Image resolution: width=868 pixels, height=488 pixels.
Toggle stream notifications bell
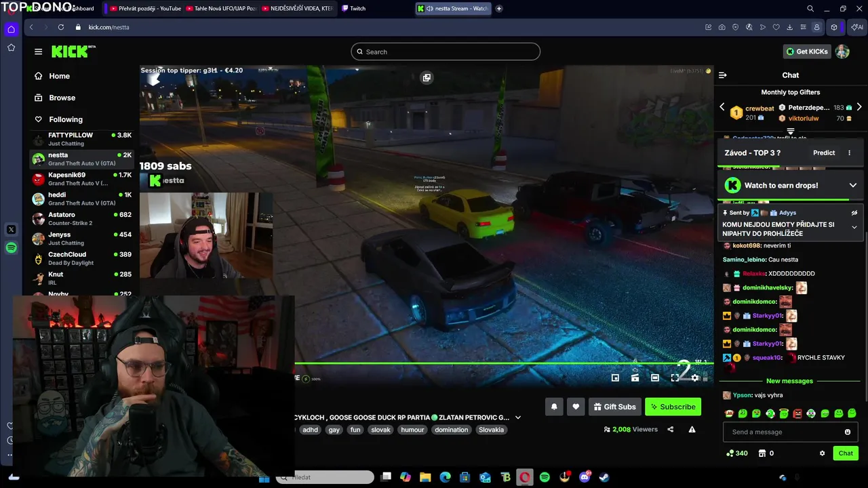click(x=554, y=407)
